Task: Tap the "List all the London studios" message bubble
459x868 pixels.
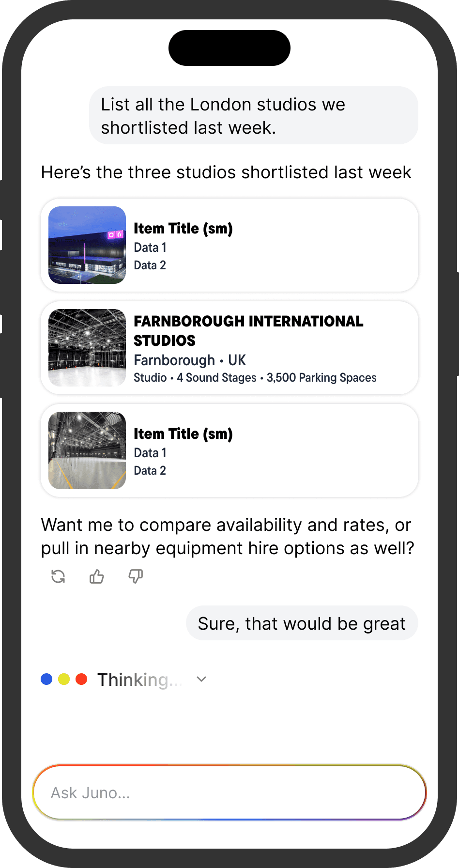Action: (x=254, y=116)
